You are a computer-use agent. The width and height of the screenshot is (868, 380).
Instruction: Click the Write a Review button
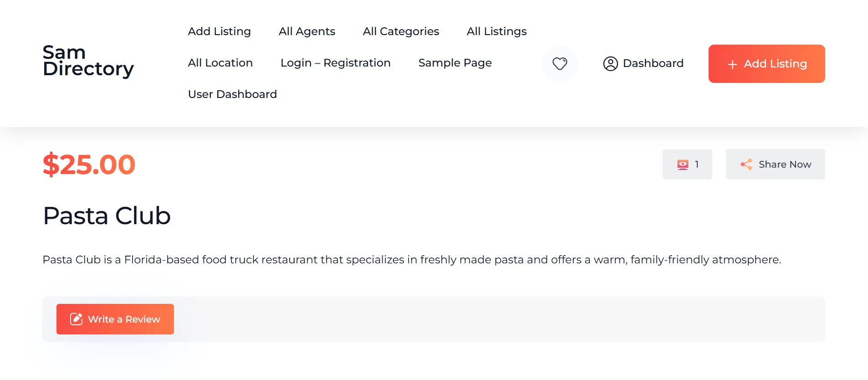tap(115, 319)
